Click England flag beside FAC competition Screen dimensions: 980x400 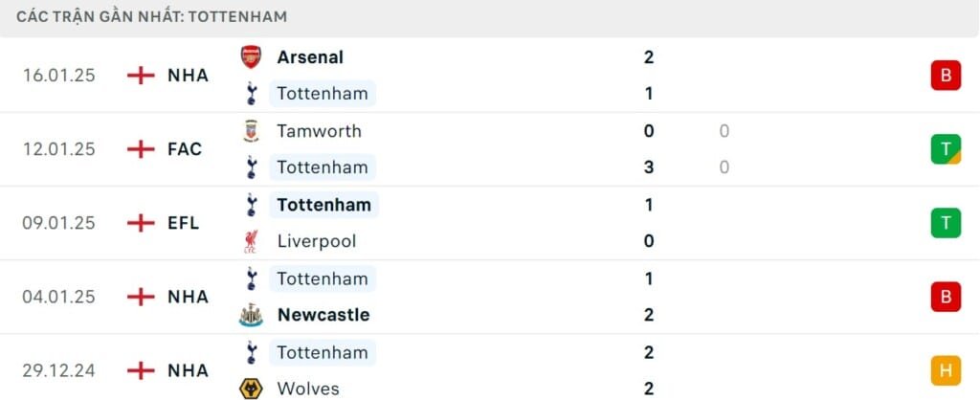[x=141, y=148]
